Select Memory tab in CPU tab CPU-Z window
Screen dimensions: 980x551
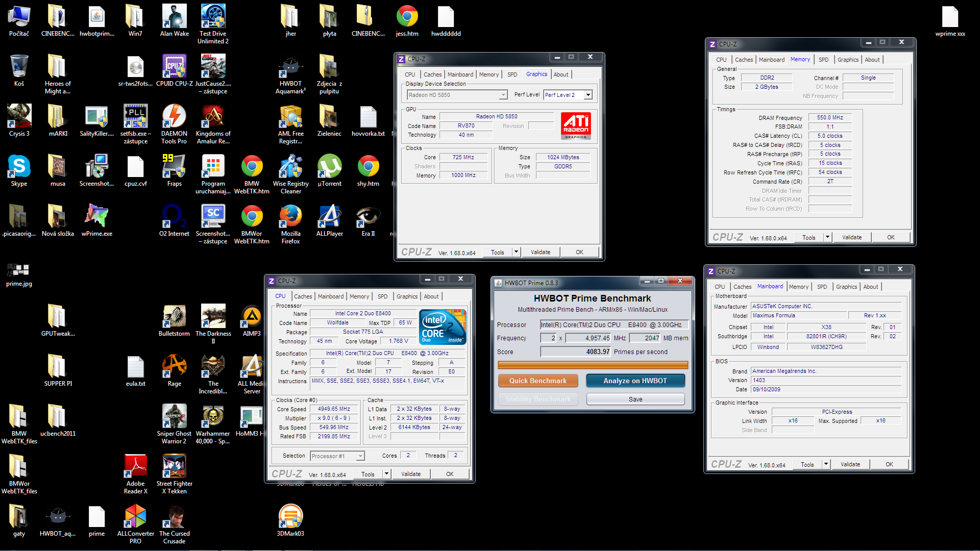[359, 296]
